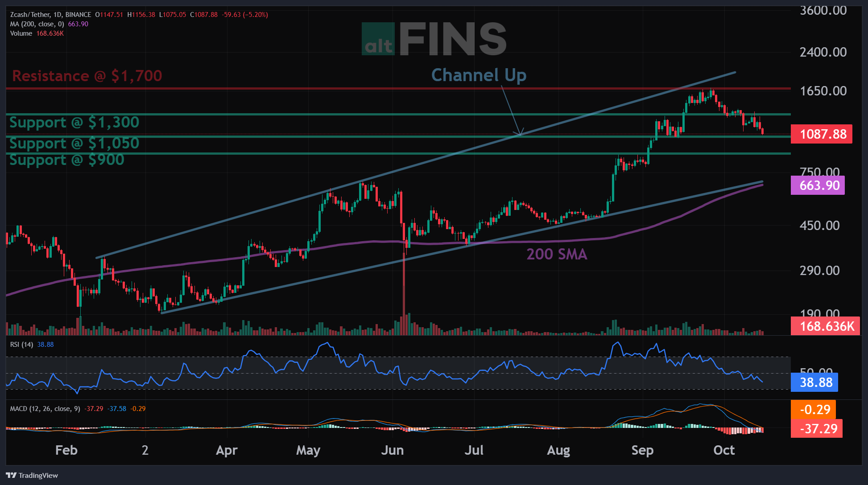Select the Channel Up text annotation
Screen dimensions: 868x485
tap(479, 75)
